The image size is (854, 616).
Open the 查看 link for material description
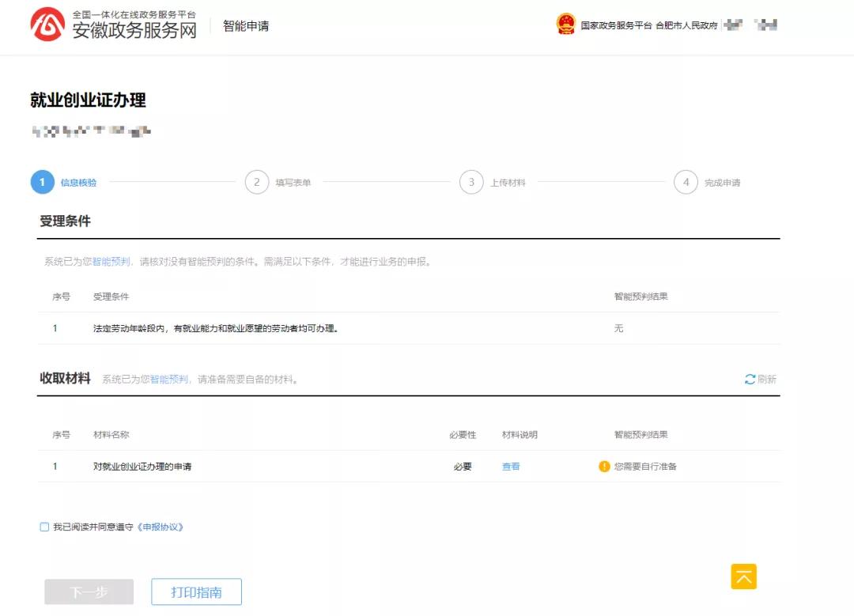click(510, 467)
